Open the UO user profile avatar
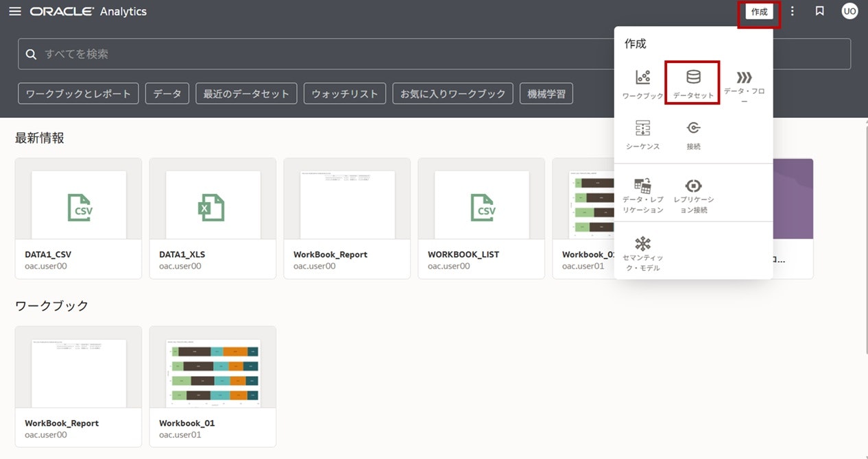868x459 pixels. pyautogui.click(x=849, y=12)
